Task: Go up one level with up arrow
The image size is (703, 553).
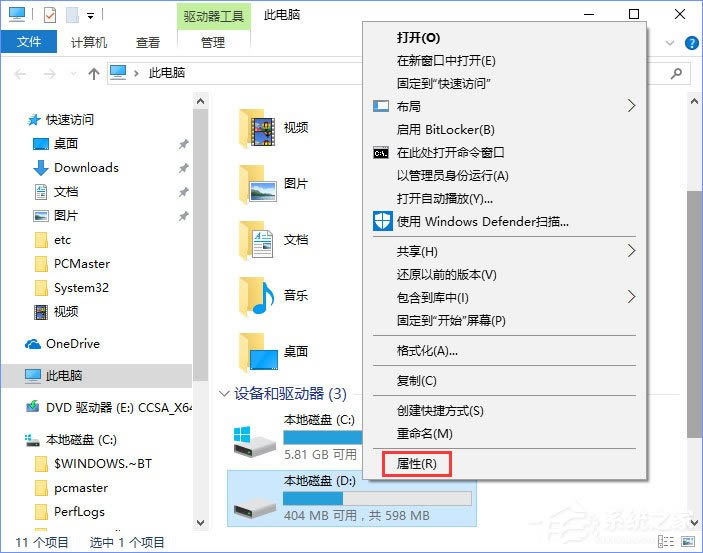Action: point(94,74)
